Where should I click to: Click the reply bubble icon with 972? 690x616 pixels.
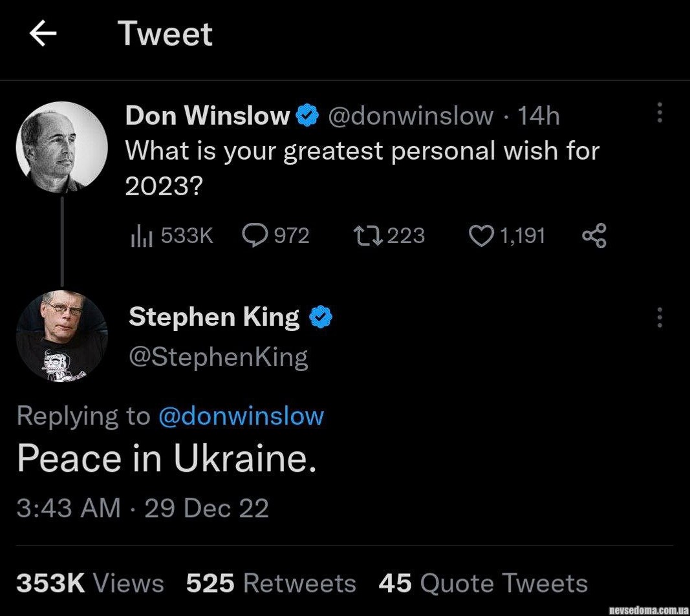click(255, 236)
